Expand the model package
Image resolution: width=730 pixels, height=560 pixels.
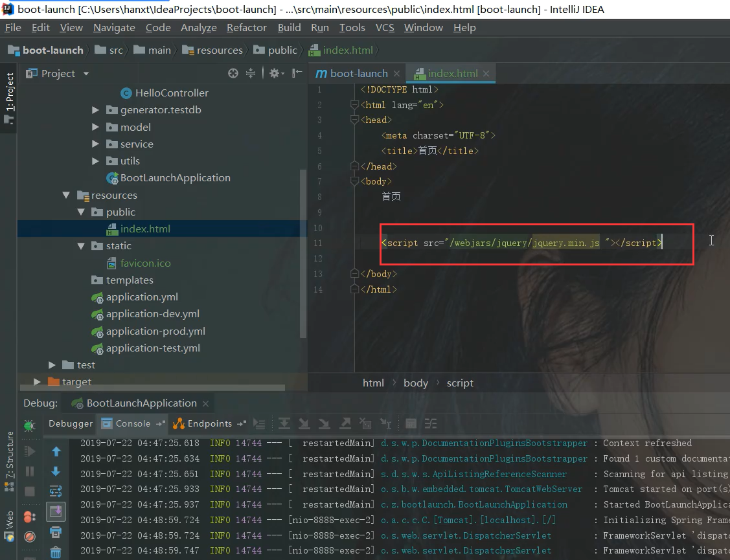95,127
